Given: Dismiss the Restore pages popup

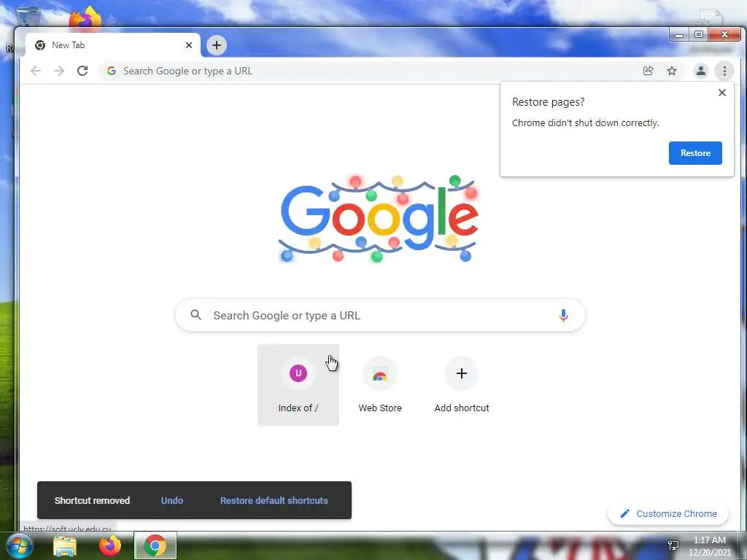Looking at the screenshot, I should point(722,93).
